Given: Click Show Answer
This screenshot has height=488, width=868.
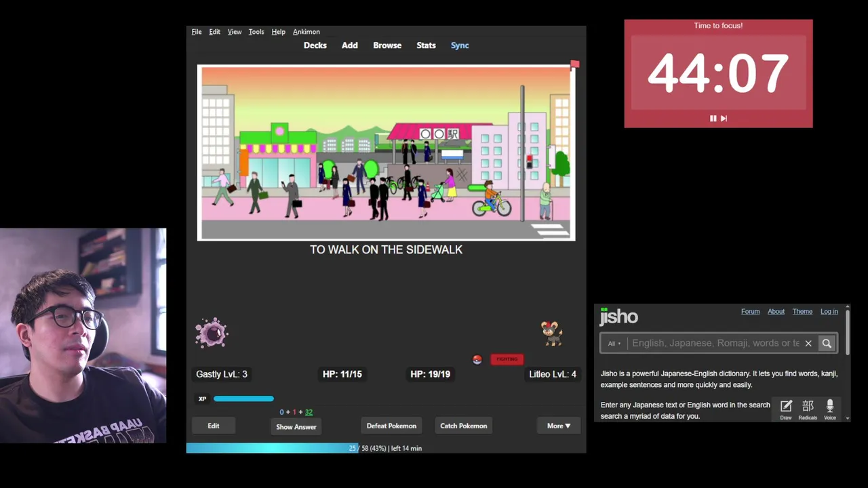Looking at the screenshot, I should coord(296,427).
